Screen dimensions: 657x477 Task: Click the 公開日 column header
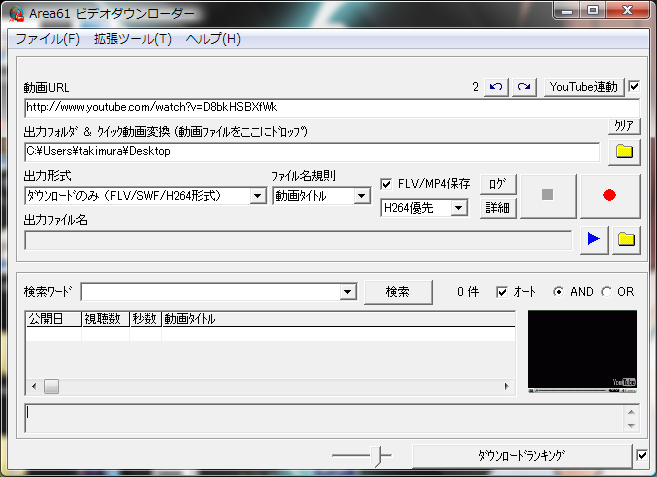point(54,319)
